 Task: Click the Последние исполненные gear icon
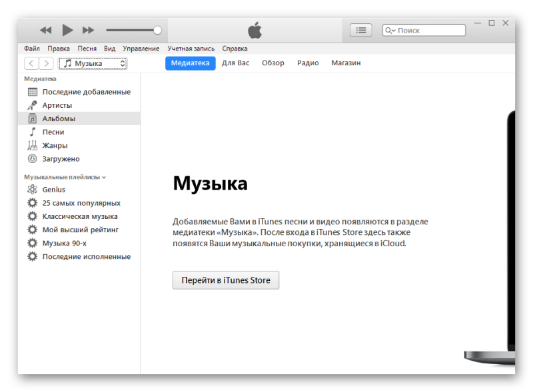[32, 256]
